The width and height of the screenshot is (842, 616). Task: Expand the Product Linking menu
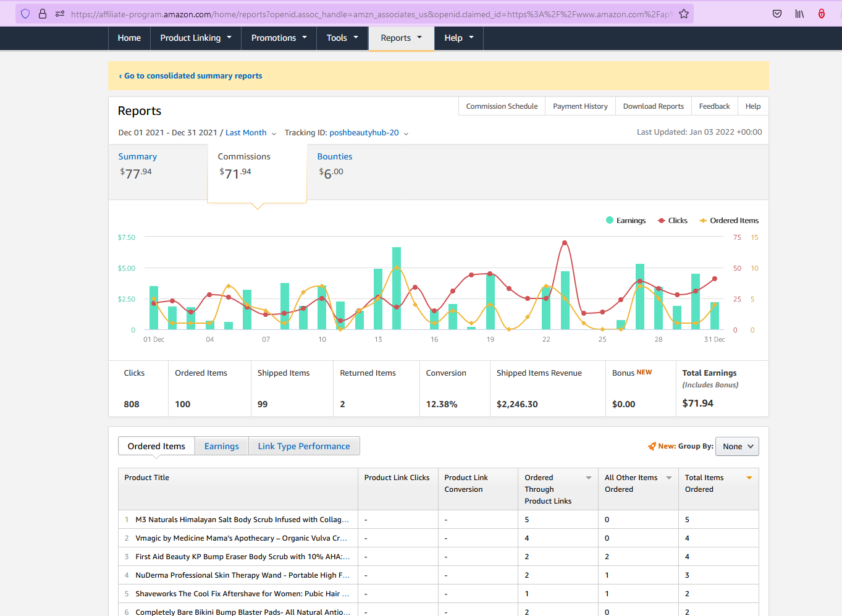point(196,38)
